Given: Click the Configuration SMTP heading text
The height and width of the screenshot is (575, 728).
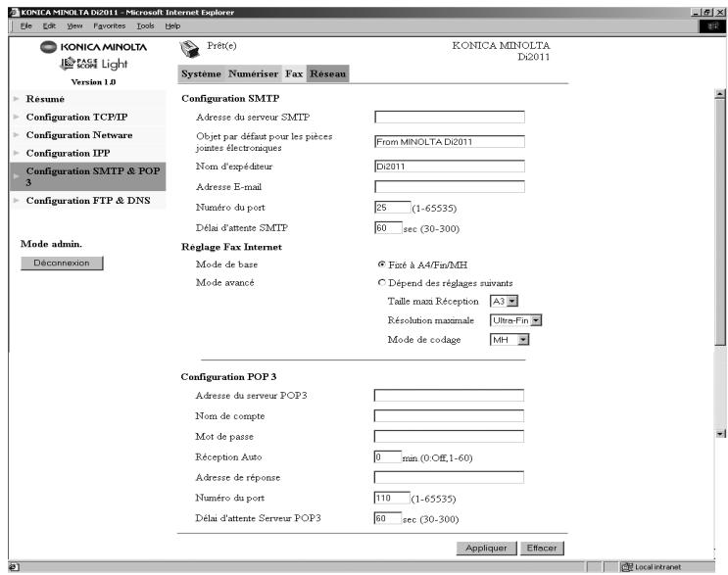Looking at the screenshot, I should point(230,98).
